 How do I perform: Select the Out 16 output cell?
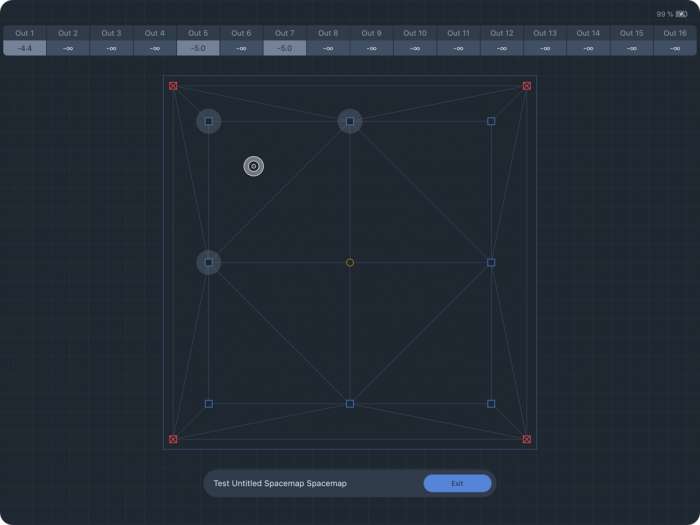(x=675, y=41)
